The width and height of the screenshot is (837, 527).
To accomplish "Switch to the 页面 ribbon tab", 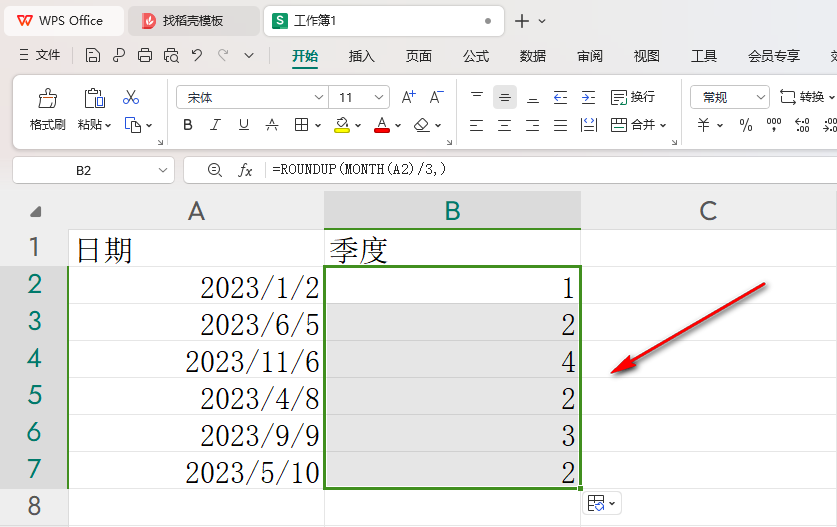I will pos(418,56).
